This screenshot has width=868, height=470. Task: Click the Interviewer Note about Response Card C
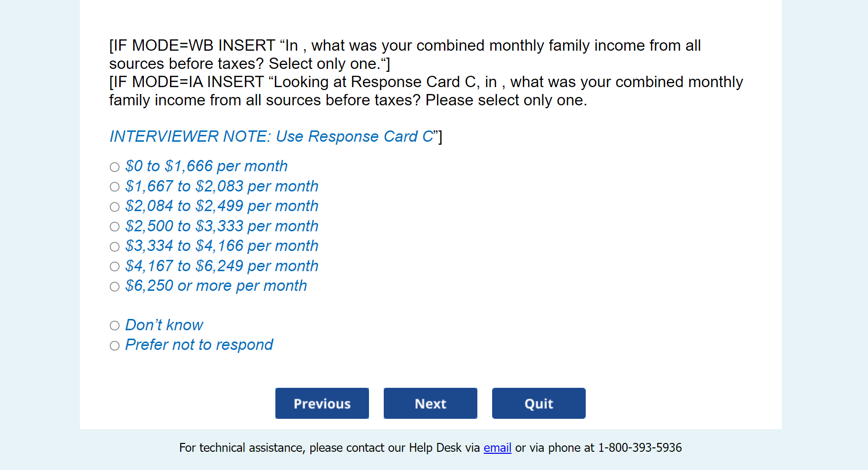[271, 136]
